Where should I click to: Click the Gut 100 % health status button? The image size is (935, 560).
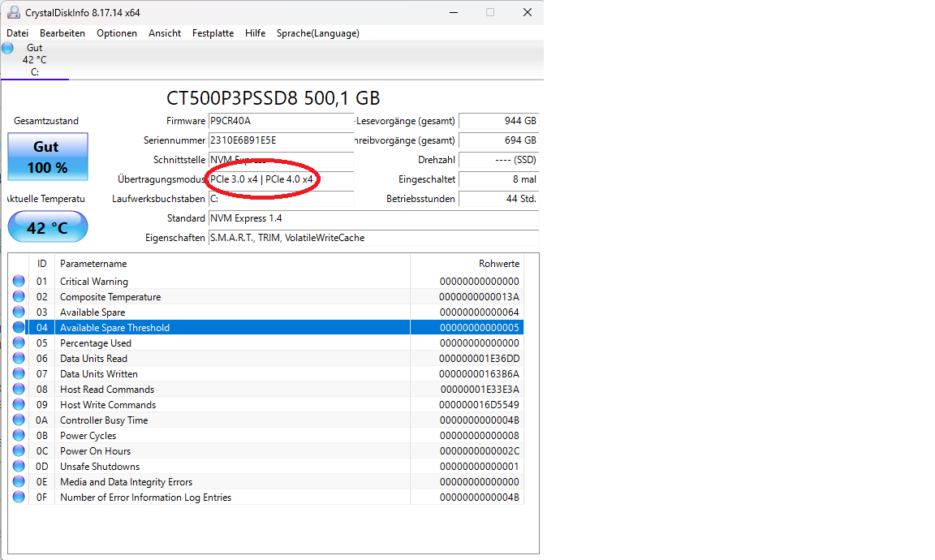click(x=48, y=157)
